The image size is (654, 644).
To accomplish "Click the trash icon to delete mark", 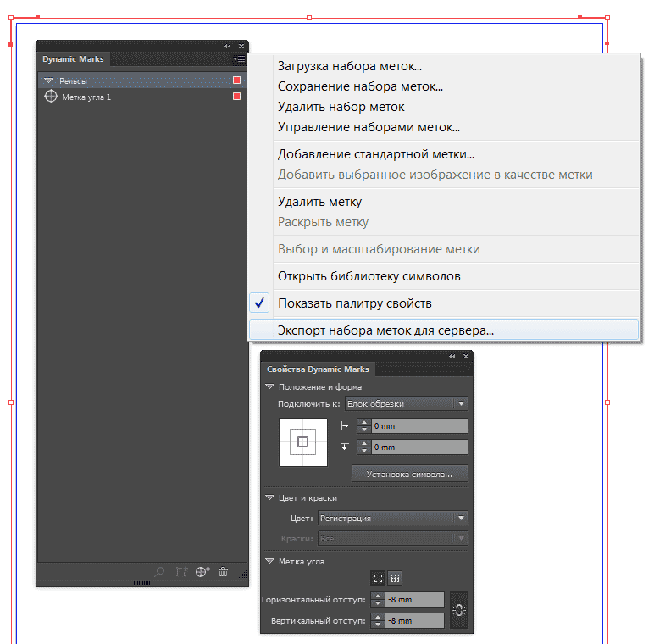I will [x=223, y=571].
